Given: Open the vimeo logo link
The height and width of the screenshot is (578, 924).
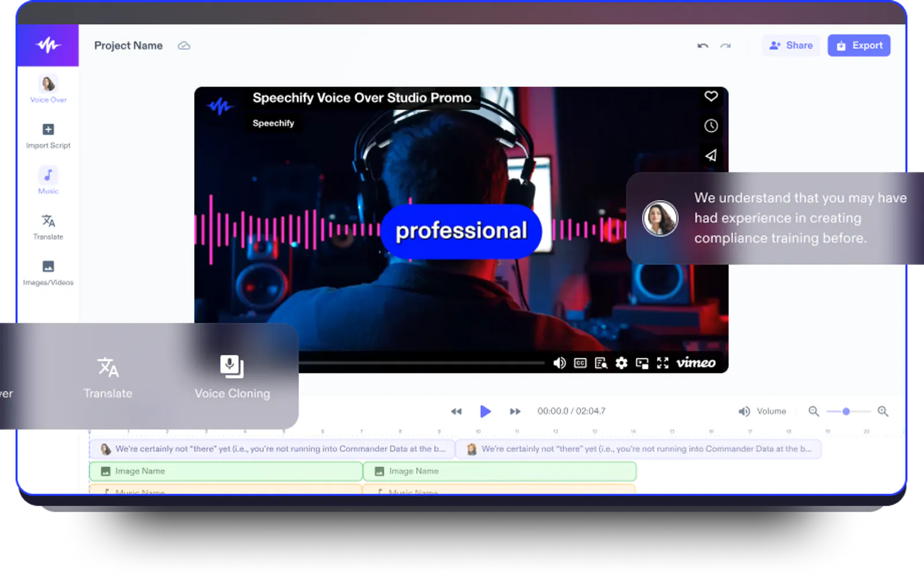Looking at the screenshot, I should point(696,362).
